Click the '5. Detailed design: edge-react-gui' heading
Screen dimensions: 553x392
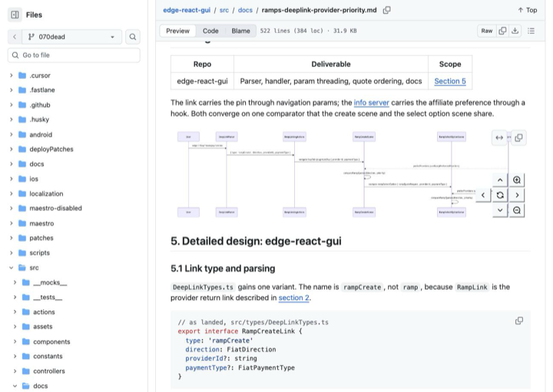(x=256, y=241)
